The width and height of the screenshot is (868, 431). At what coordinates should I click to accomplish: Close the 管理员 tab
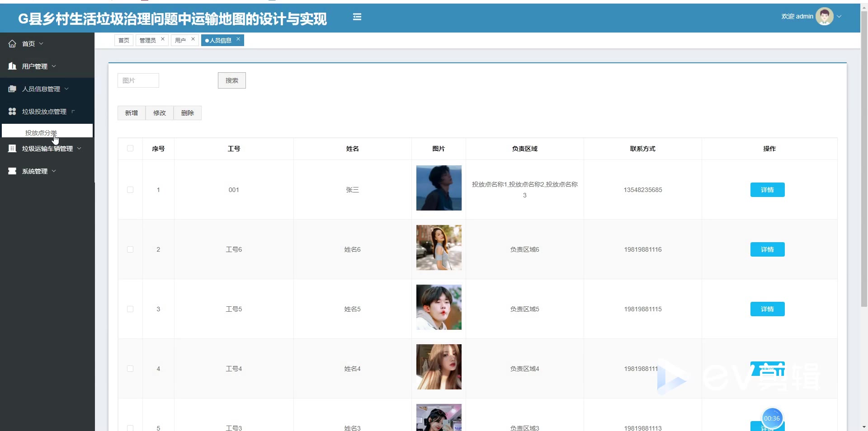(x=163, y=39)
